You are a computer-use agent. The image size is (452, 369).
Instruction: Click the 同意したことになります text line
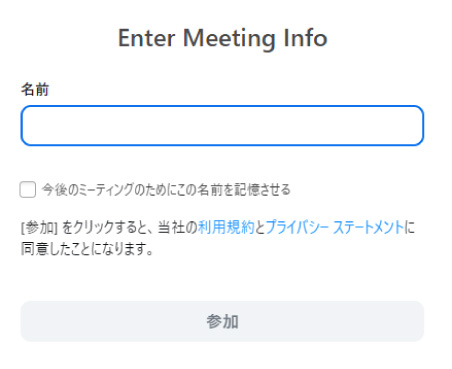87,249
